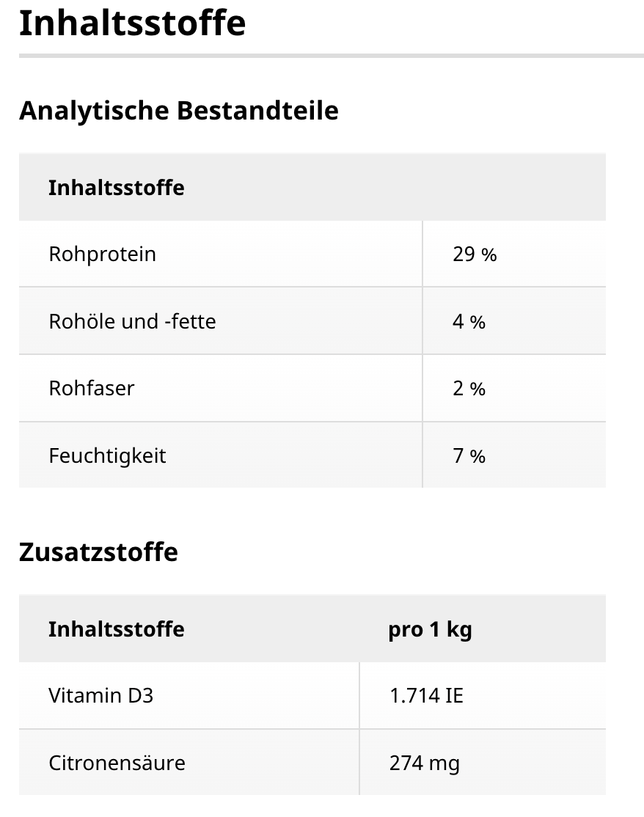Click Inhaltsstoffe header in the Zusatzstoffe table
Image resolution: width=644 pixels, height=817 pixels.
[x=117, y=629]
